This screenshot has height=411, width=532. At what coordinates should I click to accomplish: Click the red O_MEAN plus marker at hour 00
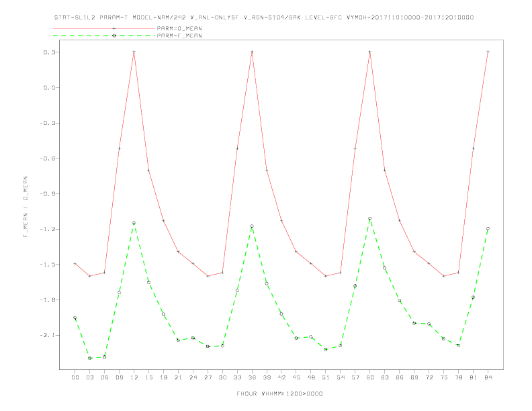[75, 263]
